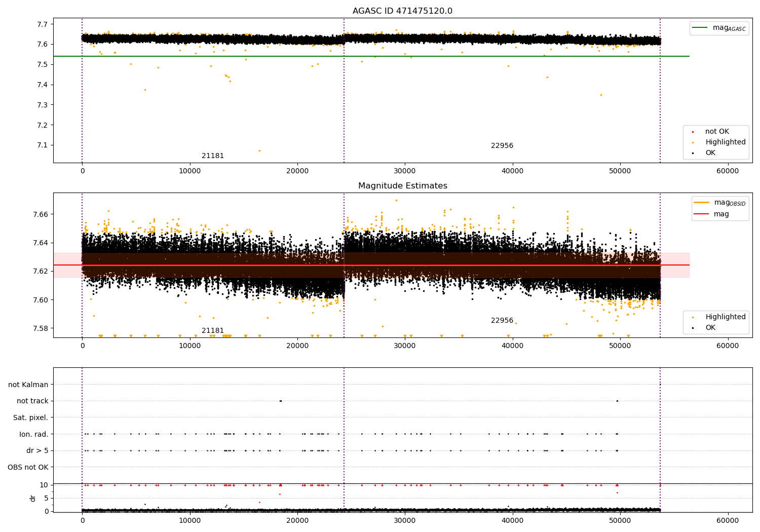Click the 'dr' axis label on bottom subplot

click(33, 499)
